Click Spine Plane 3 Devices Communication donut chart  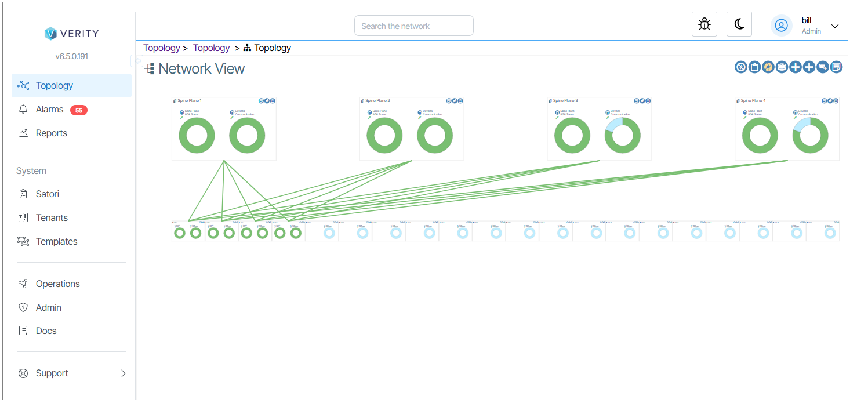pyautogui.click(x=622, y=136)
